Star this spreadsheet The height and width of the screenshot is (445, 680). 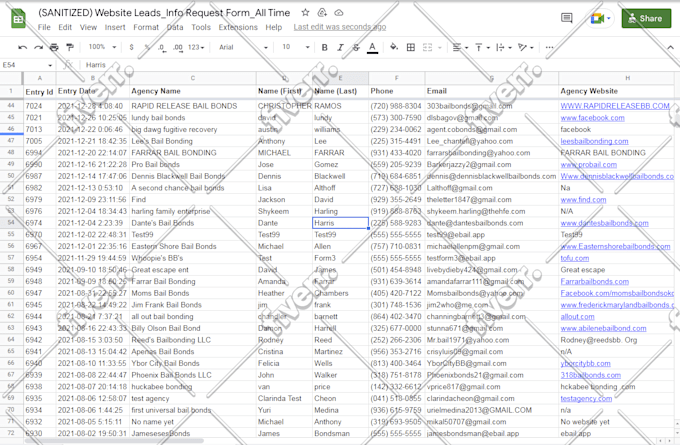pos(306,13)
